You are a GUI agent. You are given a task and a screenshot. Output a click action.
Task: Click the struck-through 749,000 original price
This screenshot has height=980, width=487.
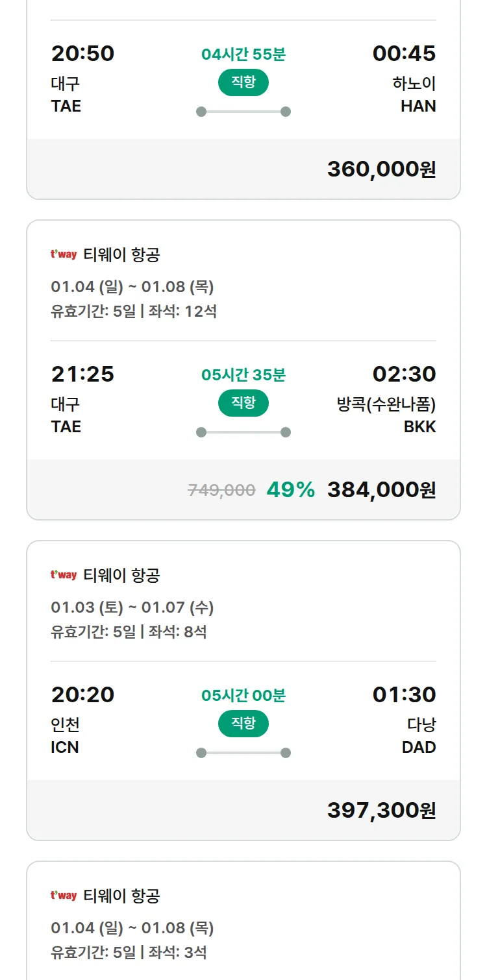221,490
